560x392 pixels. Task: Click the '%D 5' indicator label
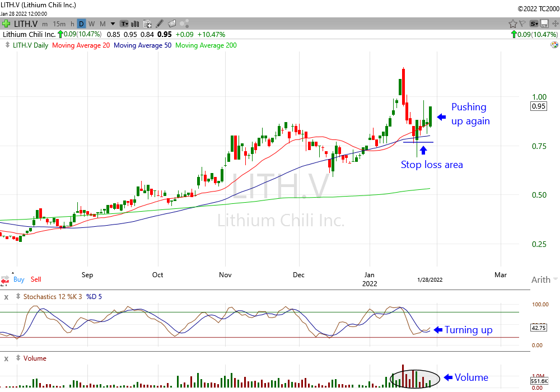94,297
